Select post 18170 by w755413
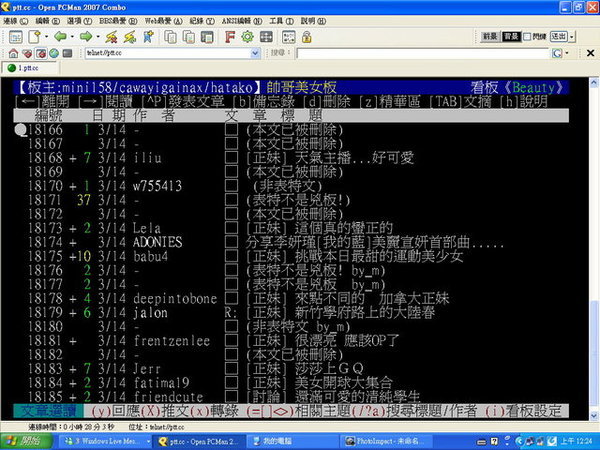 [291, 186]
